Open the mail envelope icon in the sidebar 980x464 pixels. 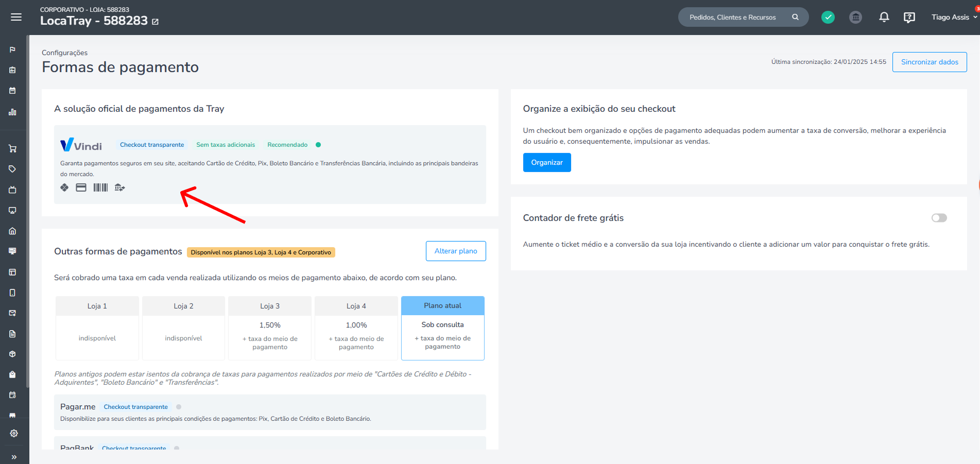(x=13, y=313)
